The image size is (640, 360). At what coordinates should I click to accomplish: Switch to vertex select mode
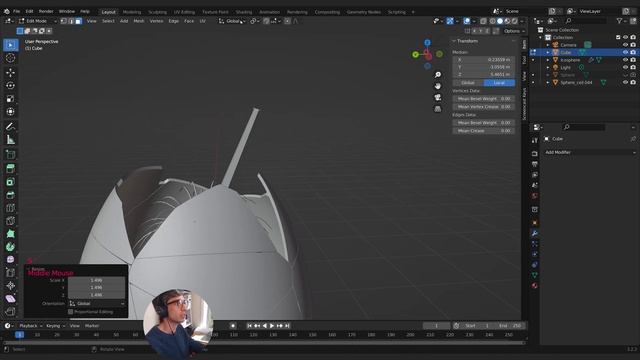[64, 21]
